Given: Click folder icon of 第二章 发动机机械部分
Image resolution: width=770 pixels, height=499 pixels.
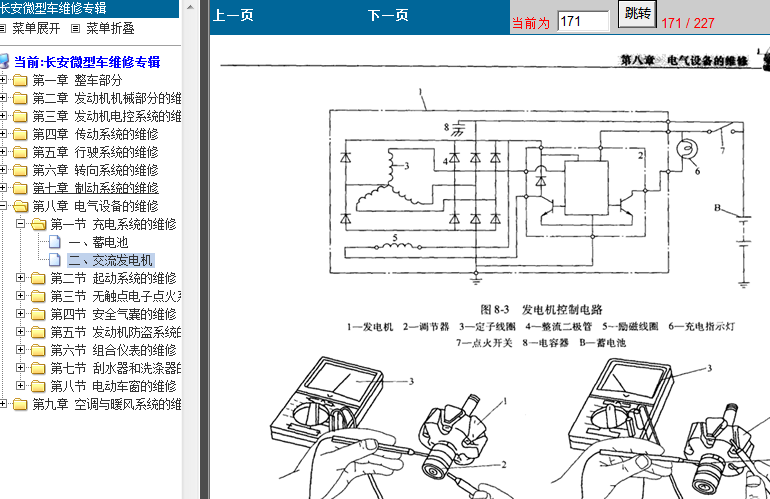Looking at the screenshot, I should coord(20,98).
